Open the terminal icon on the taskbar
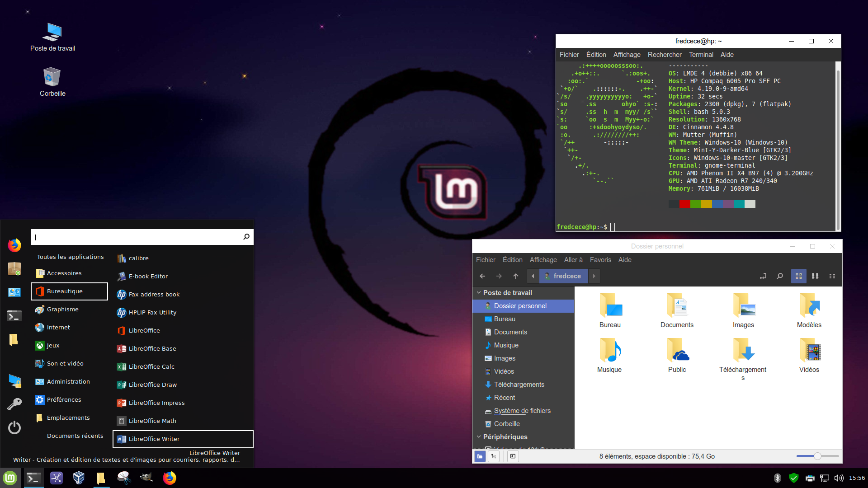The image size is (868, 488). 33,478
